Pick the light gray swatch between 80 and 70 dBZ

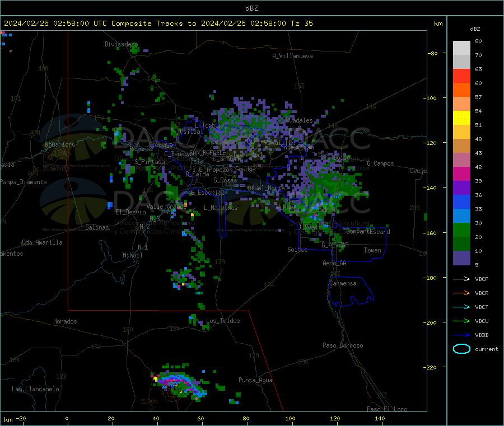tap(461, 48)
